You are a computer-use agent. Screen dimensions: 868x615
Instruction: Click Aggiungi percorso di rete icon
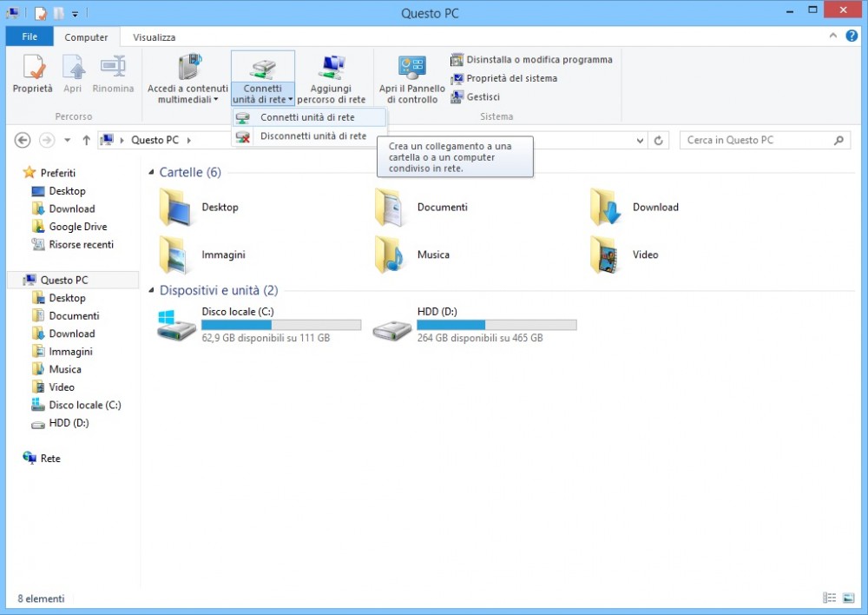(332, 67)
